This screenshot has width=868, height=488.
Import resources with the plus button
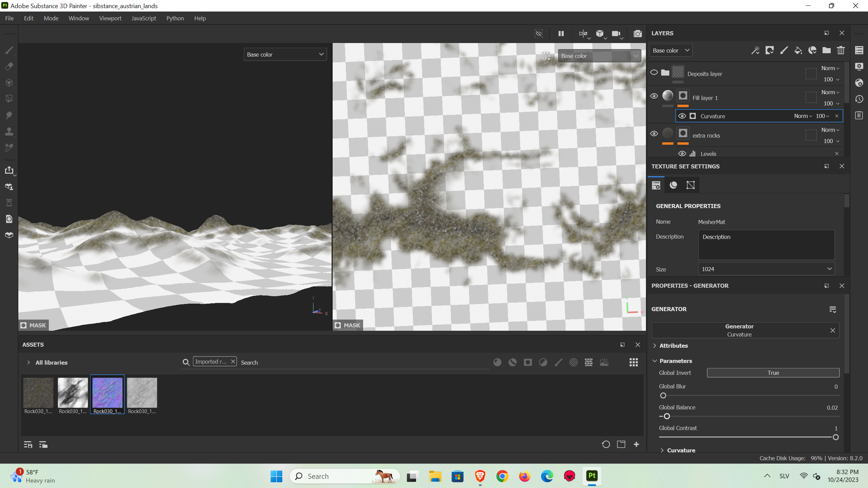pyautogui.click(x=636, y=444)
